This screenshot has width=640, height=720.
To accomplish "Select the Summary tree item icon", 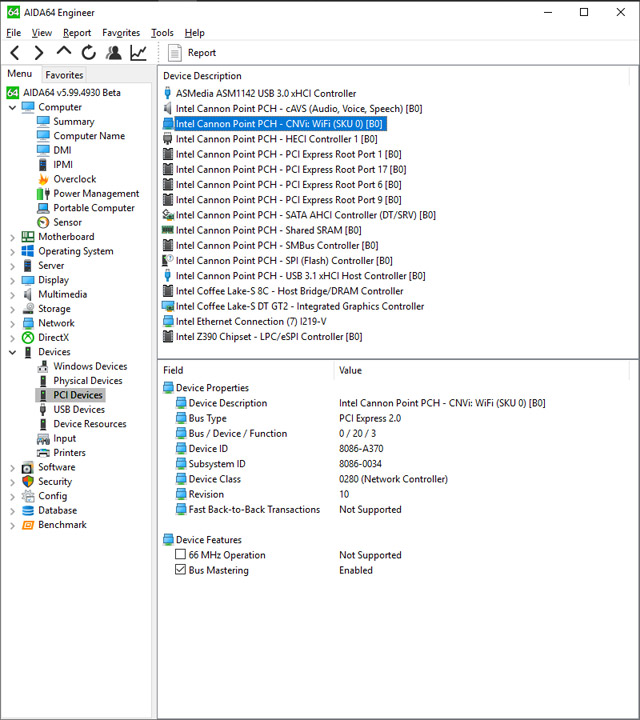I will 43,121.
